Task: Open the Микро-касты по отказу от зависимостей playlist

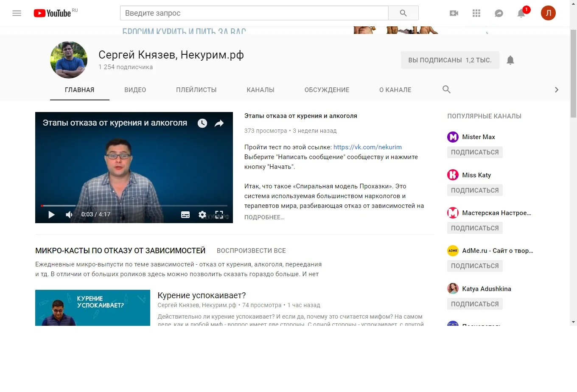Action: click(120, 251)
